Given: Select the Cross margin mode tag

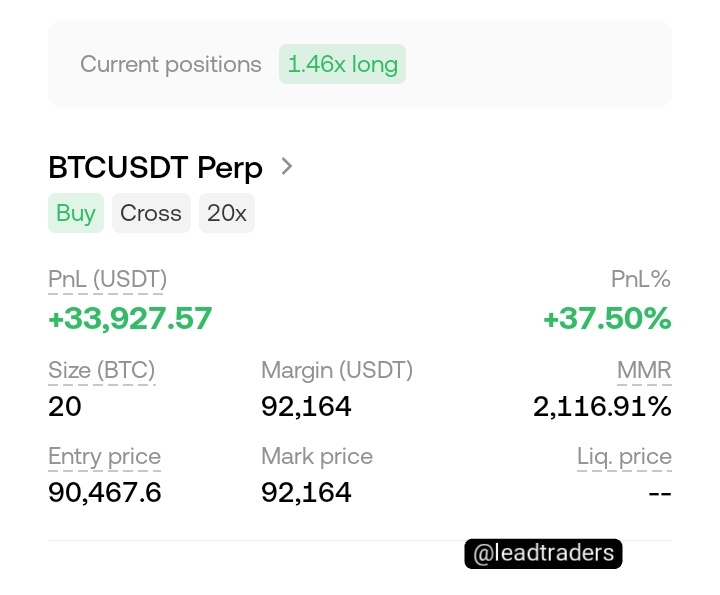Looking at the screenshot, I should (151, 213).
